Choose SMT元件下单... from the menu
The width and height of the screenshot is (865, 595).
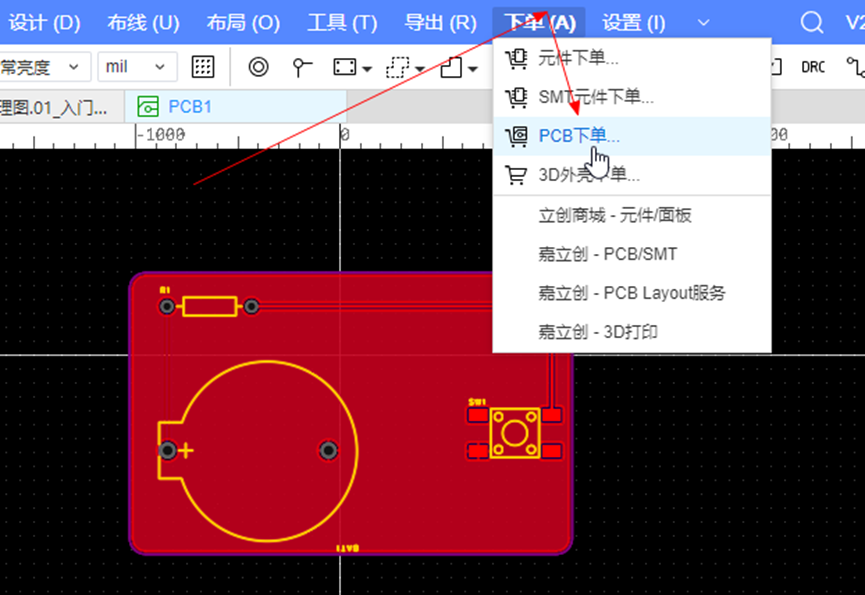click(632, 97)
